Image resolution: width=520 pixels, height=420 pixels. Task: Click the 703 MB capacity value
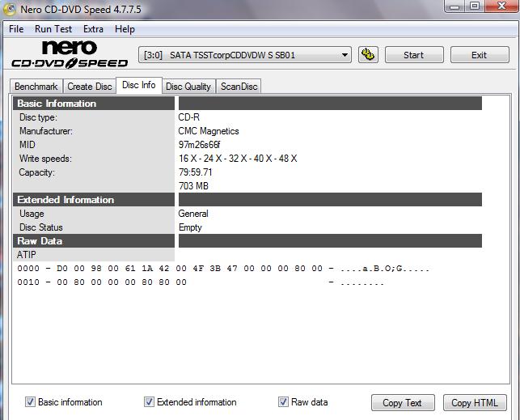tap(193, 186)
